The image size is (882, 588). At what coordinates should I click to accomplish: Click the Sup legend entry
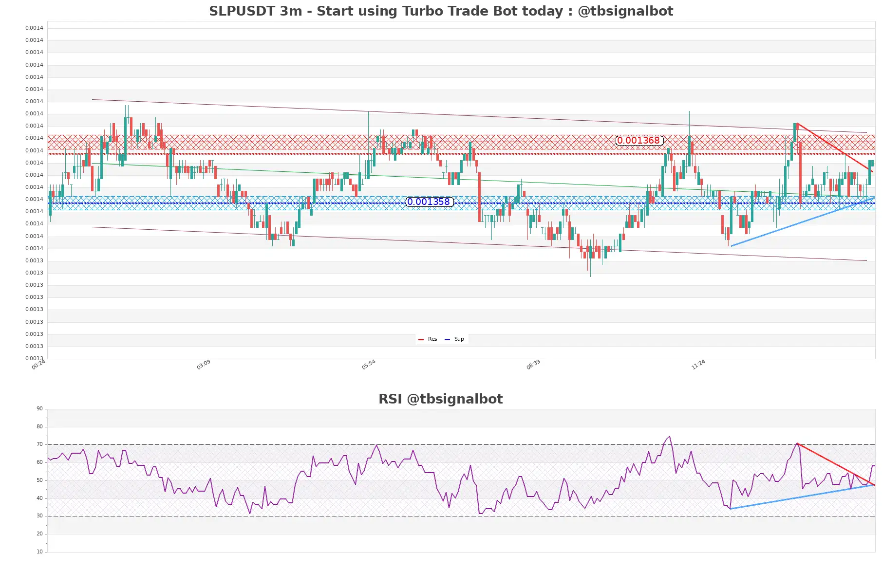[454, 339]
